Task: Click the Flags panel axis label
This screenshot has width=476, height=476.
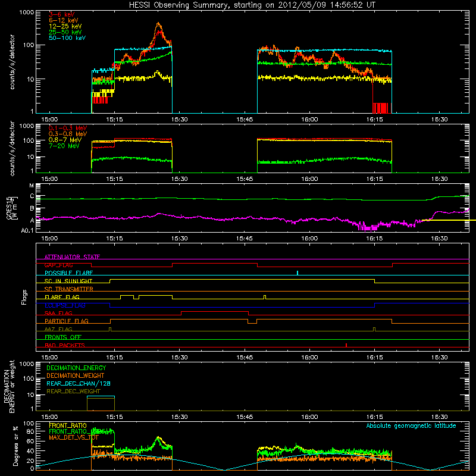Action: 24,297
